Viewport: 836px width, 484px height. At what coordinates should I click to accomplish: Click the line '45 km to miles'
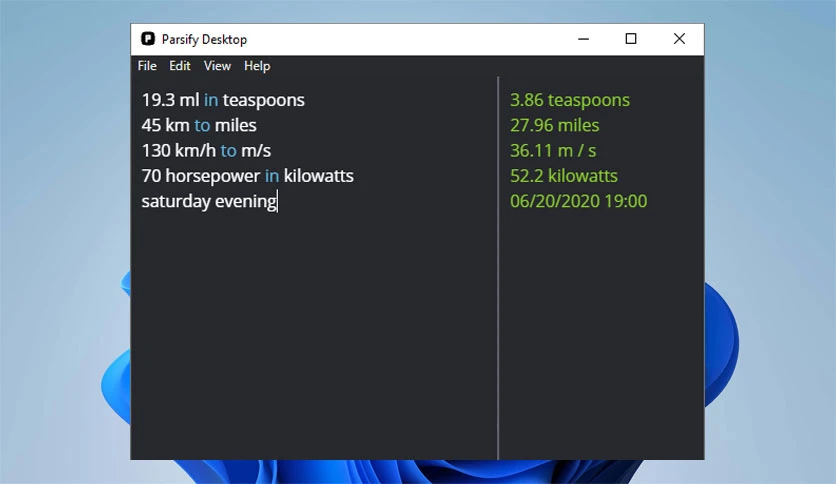pos(199,125)
